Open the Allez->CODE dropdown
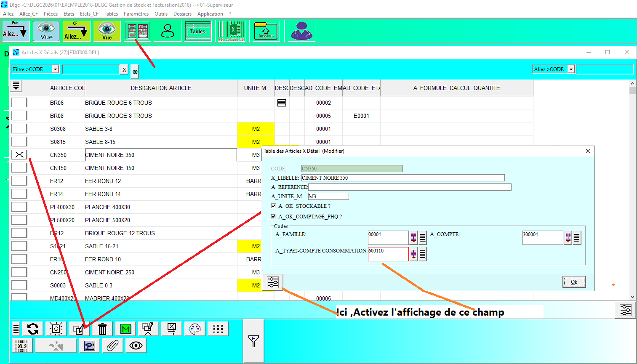This screenshot has height=364, width=637. [571, 69]
